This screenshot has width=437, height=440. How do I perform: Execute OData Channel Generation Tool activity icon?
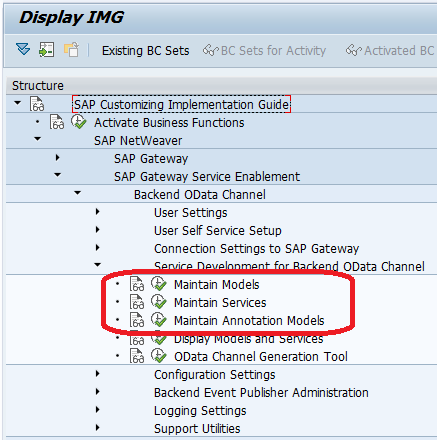(x=159, y=356)
